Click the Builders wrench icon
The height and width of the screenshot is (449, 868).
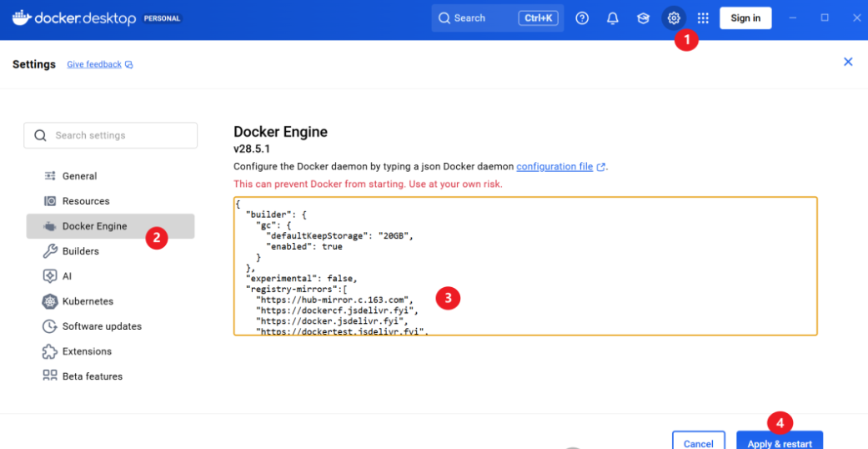[x=50, y=251]
